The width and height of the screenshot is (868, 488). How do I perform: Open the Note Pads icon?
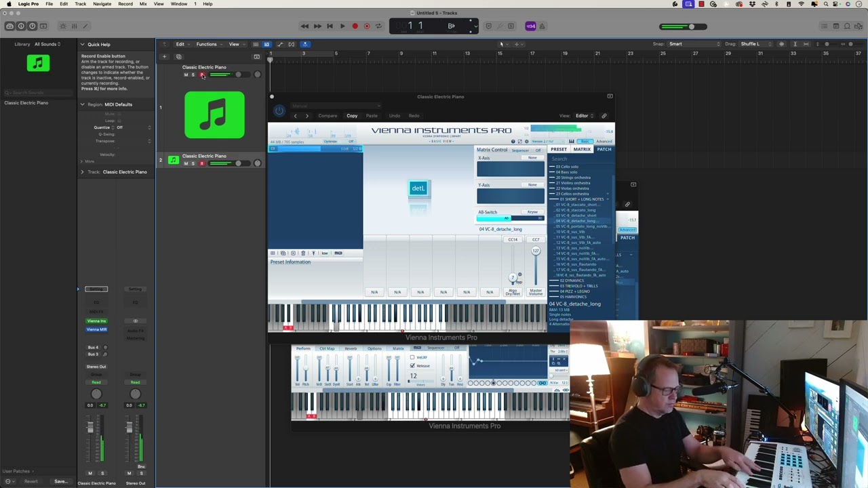[836, 26]
